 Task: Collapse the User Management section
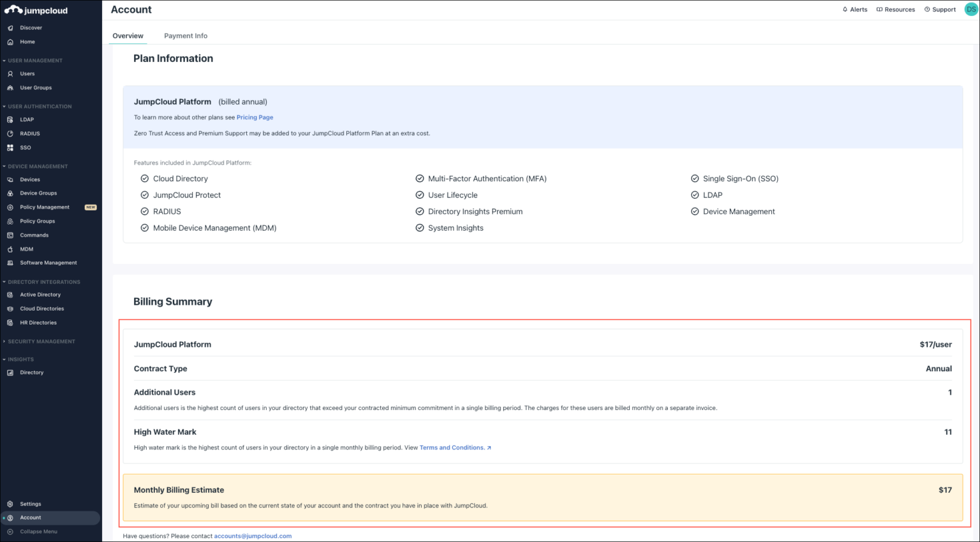coord(35,60)
